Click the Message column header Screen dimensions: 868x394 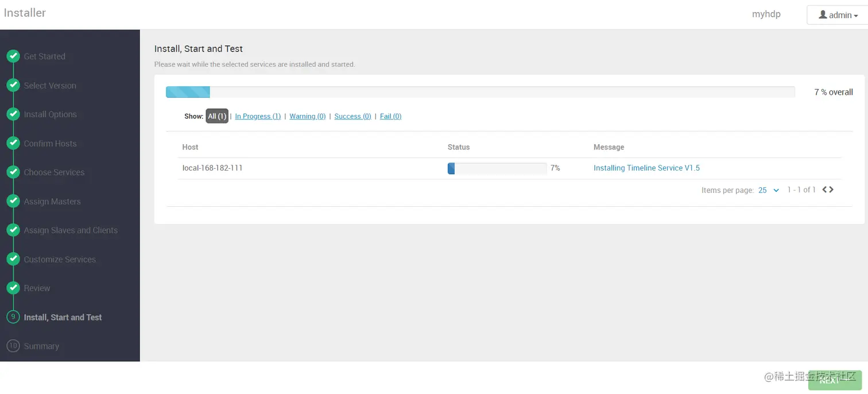(x=609, y=147)
